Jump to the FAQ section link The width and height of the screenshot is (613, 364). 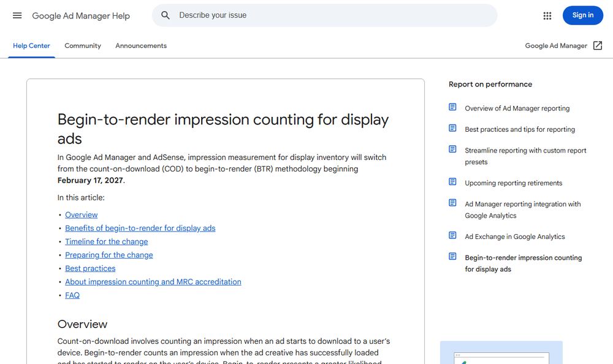[x=72, y=295]
